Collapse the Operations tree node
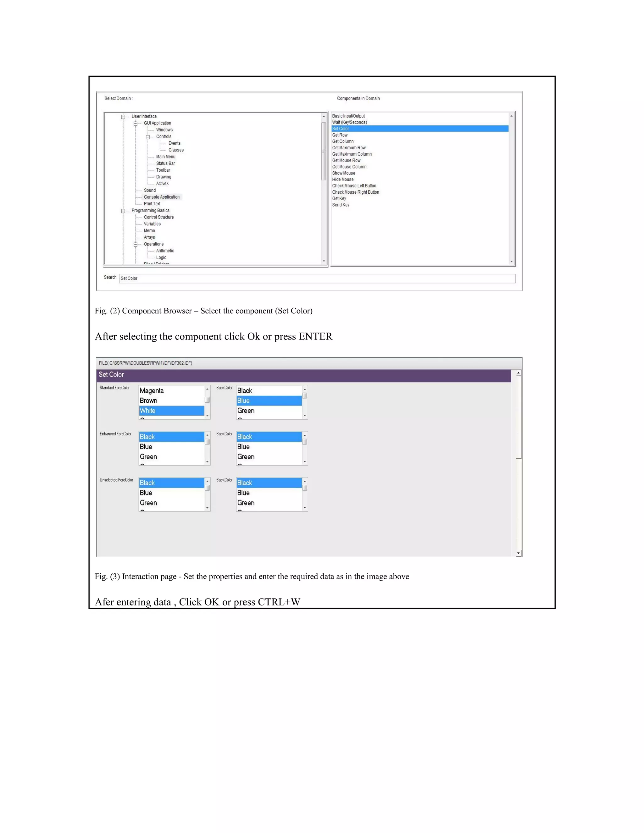Viewport: 644px width, 833px height. (x=136, y=245)
